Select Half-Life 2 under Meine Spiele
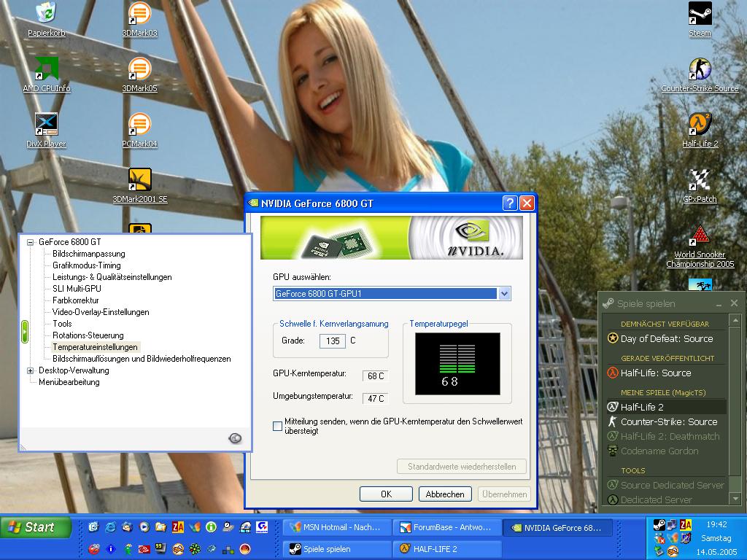The image size is (747, 560). [667, 407]
